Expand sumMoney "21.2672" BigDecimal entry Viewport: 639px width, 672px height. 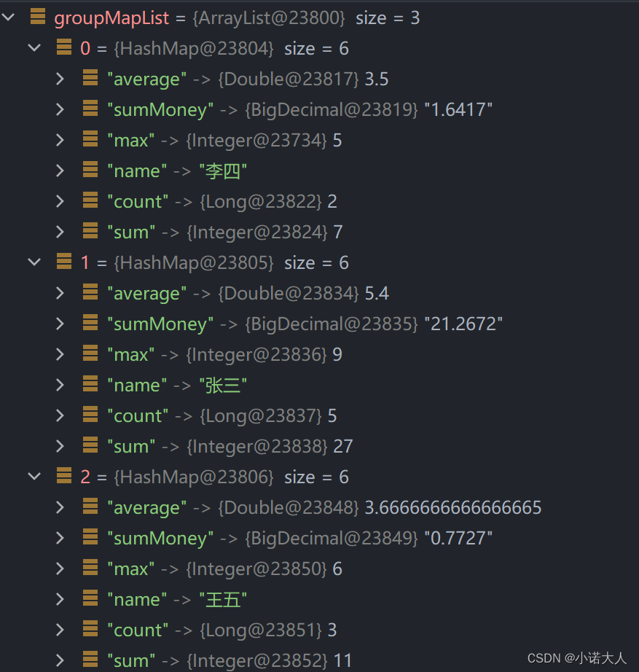point(60,324)
